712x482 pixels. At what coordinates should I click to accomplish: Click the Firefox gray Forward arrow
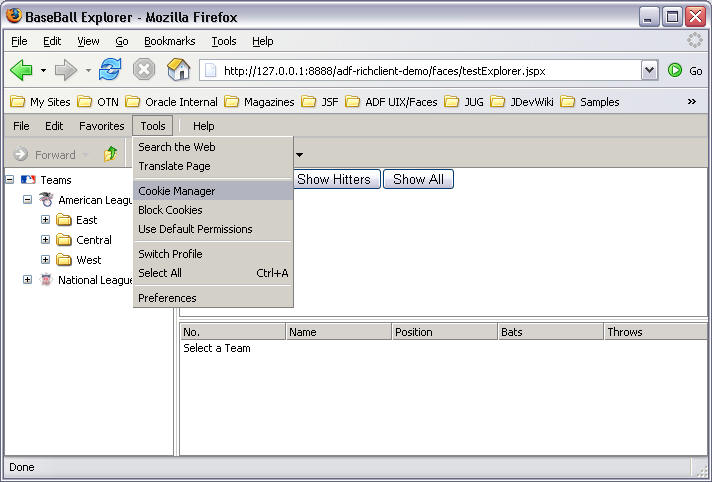pos(66,70)
